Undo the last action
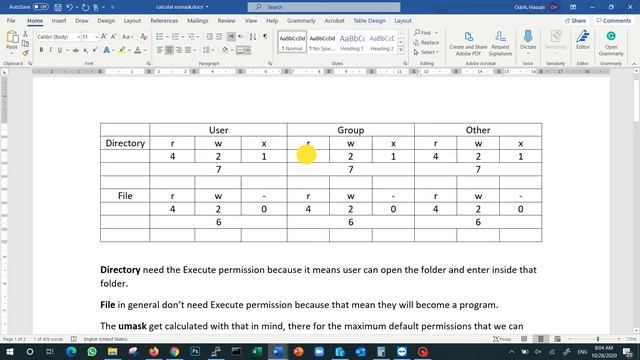The height and width of the screenshot is (360, 640). coord(69,7)
